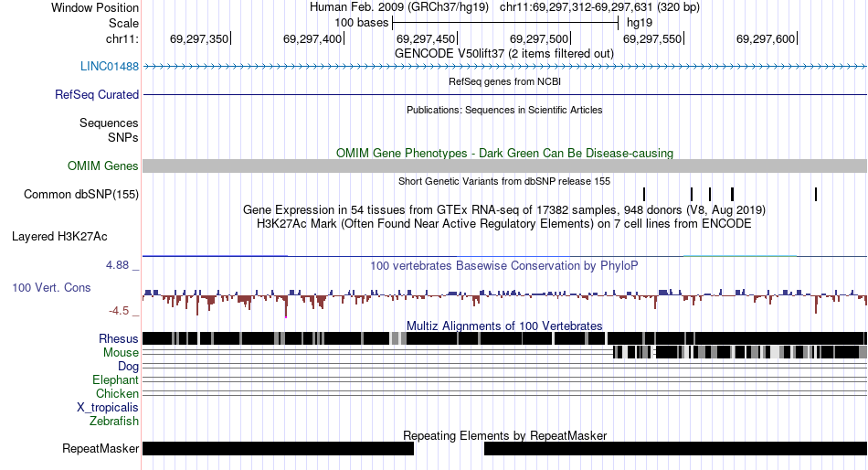Viewport: 868px width, 470px height.
Task: Click the Elephant alignment label
Action: [x=115, y=380]
